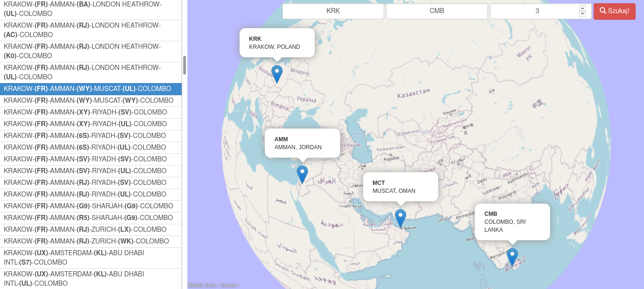Select route AMMAN-(RJ)-RIYADH-(UL)-COLOMBO

[91, 195]
